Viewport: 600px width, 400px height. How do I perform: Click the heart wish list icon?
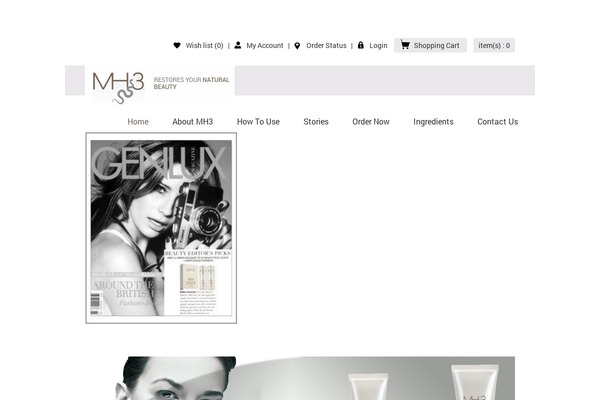click(x=177, y=45)
